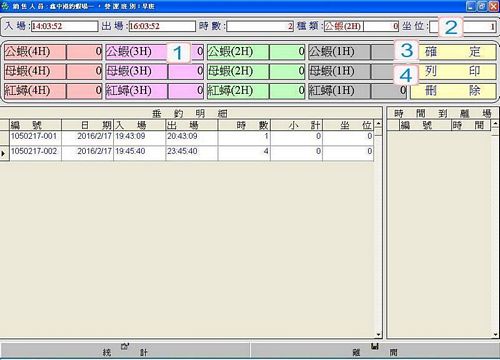Image resolution: width=500 pixels, height=360 pixels.
Task: Select the 母蝦(3H) button
Action: click(x=136, y=72)
